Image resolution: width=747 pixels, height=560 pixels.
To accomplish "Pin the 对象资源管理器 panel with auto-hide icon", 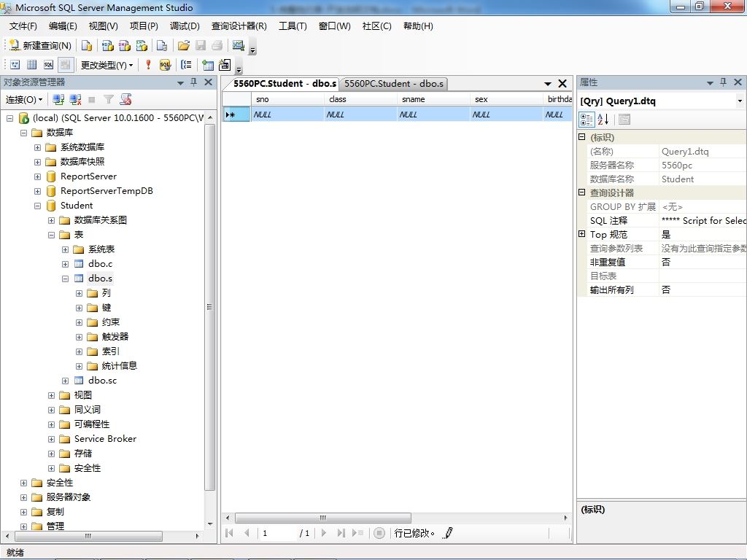I will [x=193, y=82].
